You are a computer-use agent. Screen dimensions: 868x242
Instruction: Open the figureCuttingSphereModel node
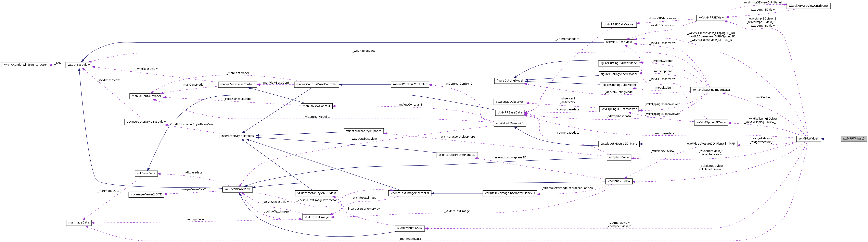(x=619, y=74)
